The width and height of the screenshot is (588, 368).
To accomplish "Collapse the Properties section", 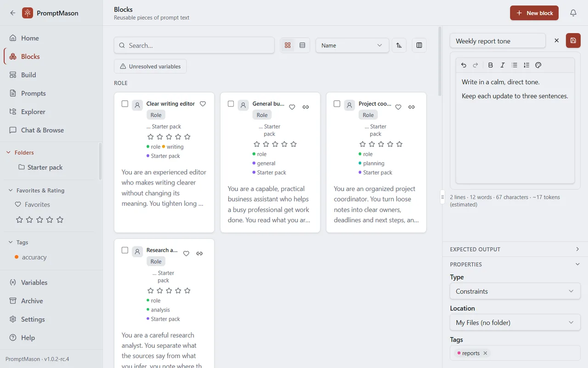I will (x=515, y=264).
